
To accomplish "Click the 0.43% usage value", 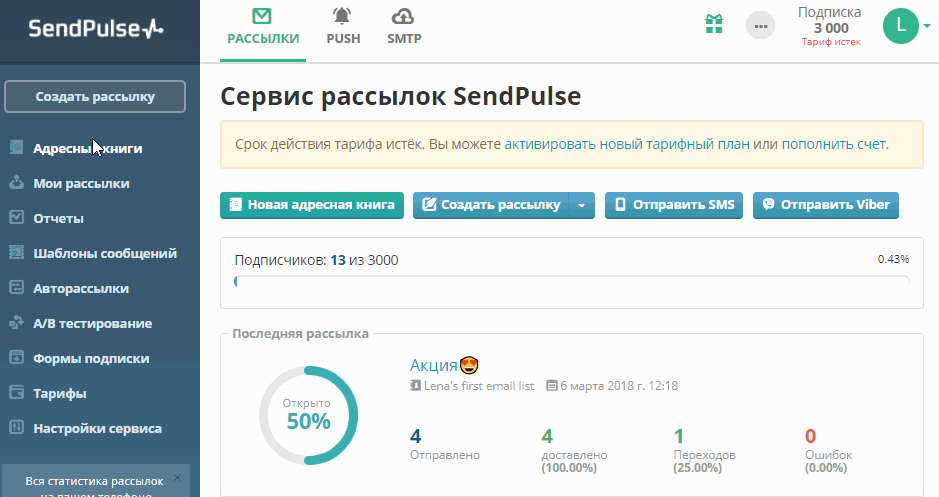I will coord(893,259).
